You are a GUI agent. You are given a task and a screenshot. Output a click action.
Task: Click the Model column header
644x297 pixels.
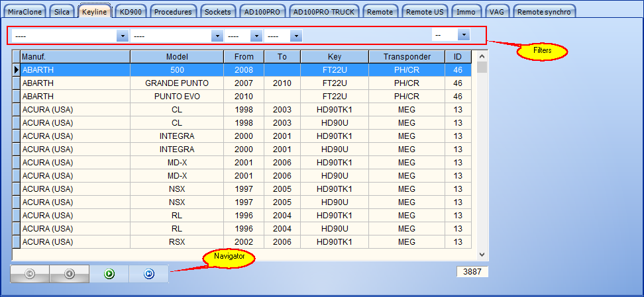[x=177, y=57]
